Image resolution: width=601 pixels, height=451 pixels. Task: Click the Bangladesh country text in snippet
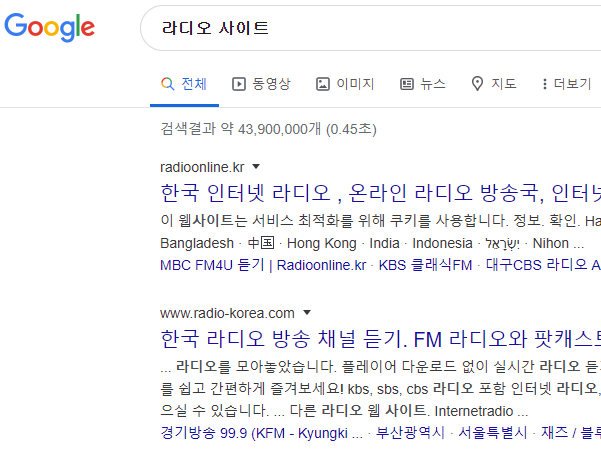pyautogui.click(x=197, y=243)
